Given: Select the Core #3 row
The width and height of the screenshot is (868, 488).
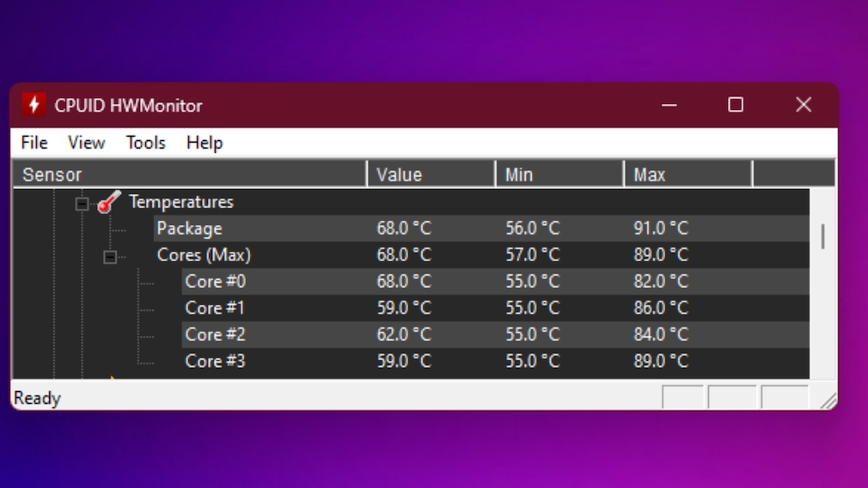Looking at the screenshot, I should pos(215,361).
